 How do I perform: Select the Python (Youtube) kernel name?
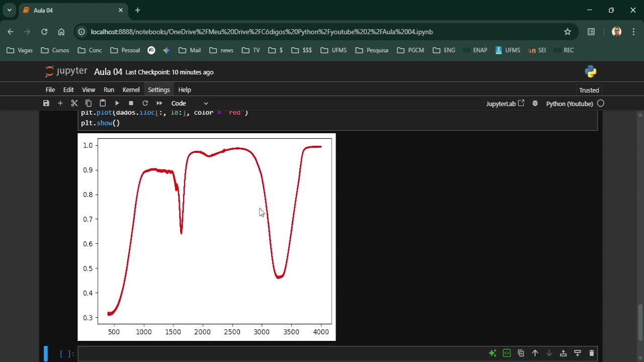tap(570, 104)
